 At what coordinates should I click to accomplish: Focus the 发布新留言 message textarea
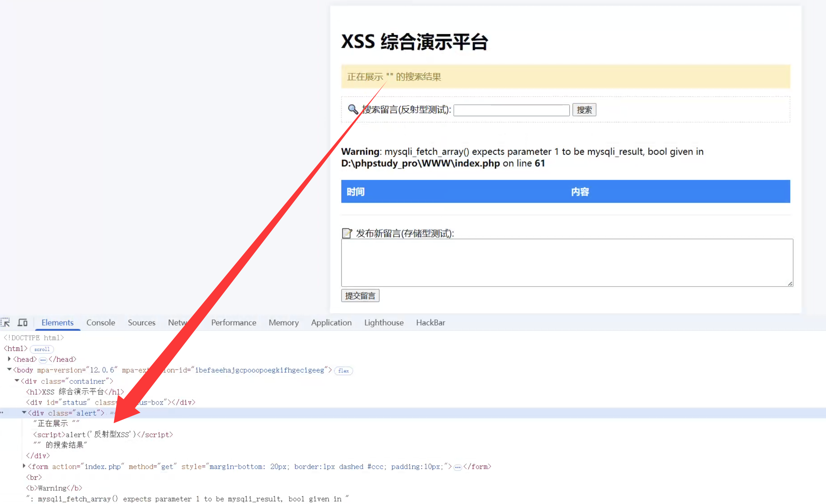567,263
